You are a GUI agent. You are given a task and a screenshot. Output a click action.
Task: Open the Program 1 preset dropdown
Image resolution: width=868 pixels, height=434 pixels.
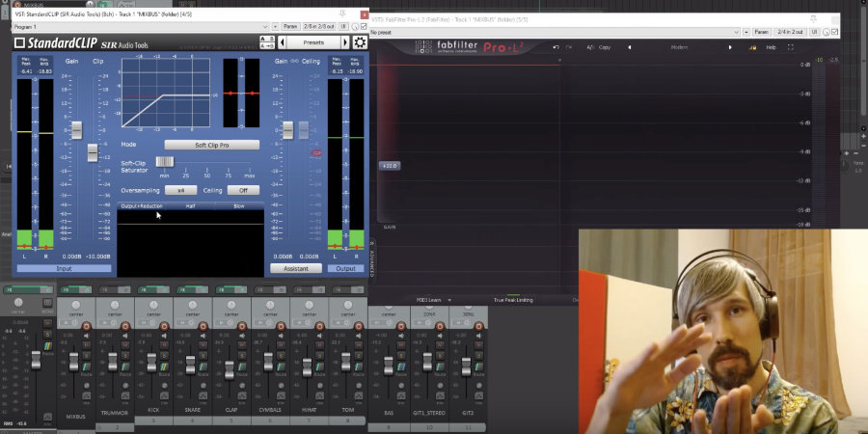click(x=141, y=27)
